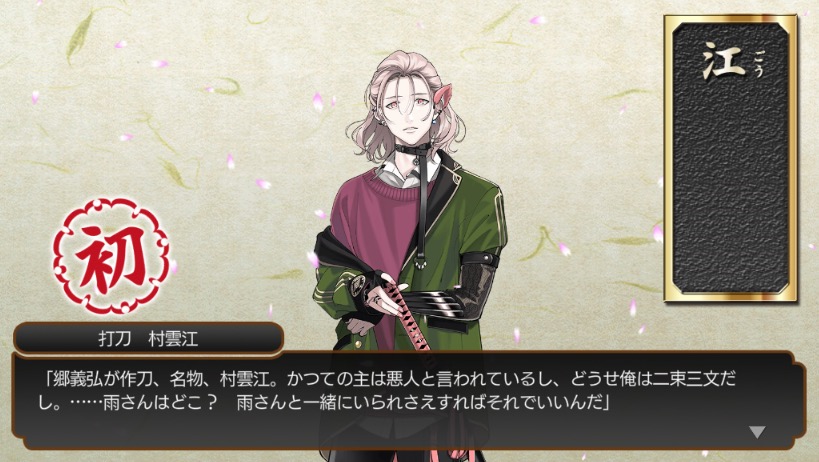
Task: Click the character's pink hair ornament
Action: (444, 95)
